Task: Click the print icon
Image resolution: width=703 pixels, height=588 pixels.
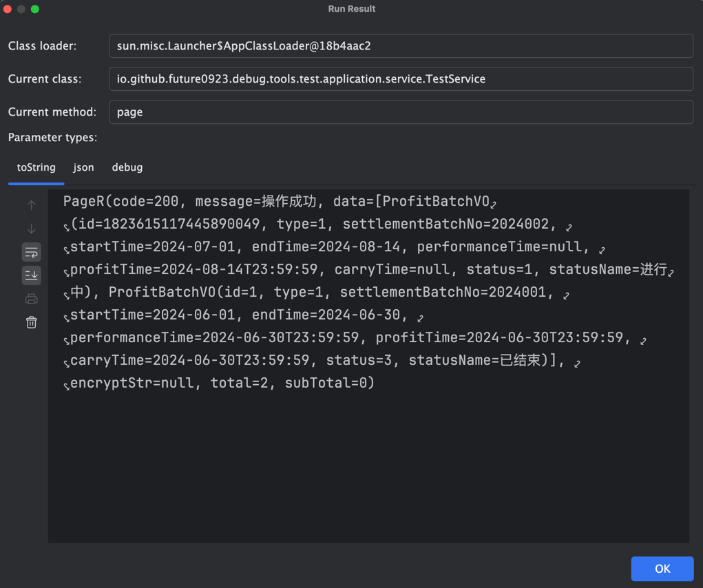Action: click(x=32, y=299)
